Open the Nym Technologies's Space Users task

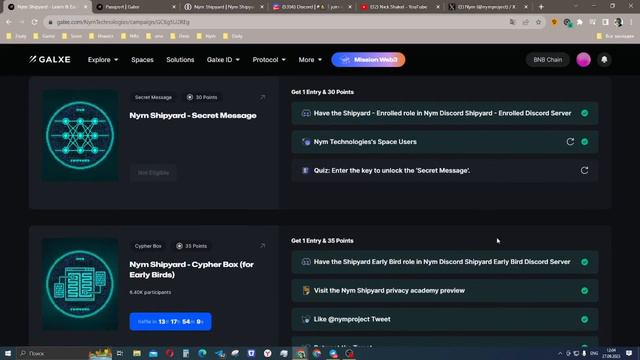(x=445, y=142)
